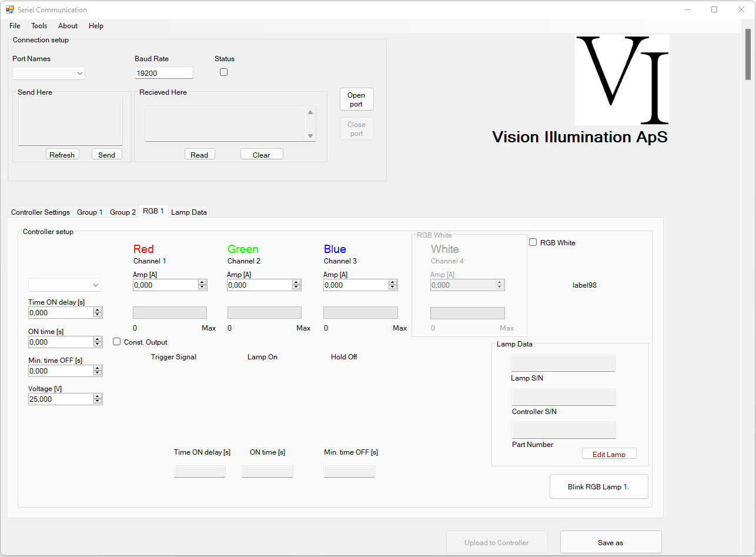Click the Voltage field showing 25,000
Image resolution: width=756 pixels, height=557 pixels.
tap(61, 399)
